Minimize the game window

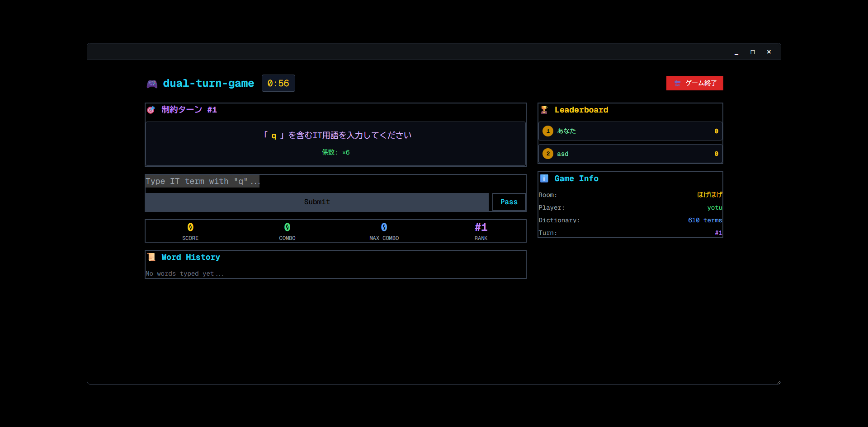pos(736,52)
